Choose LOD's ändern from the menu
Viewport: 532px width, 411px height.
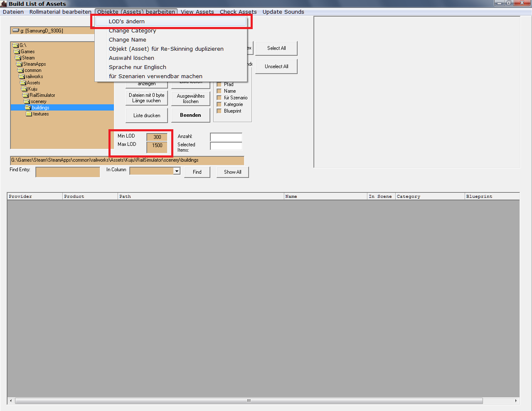171,21
